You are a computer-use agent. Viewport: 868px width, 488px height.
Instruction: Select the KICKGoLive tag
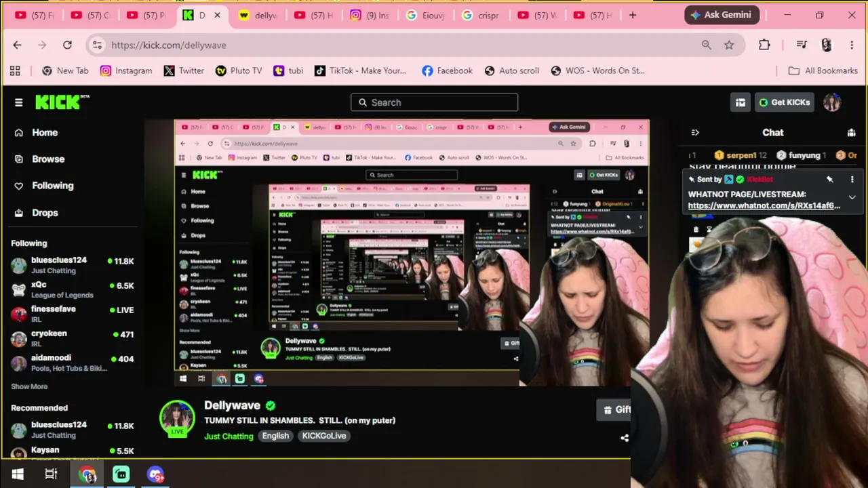(324, 436)
